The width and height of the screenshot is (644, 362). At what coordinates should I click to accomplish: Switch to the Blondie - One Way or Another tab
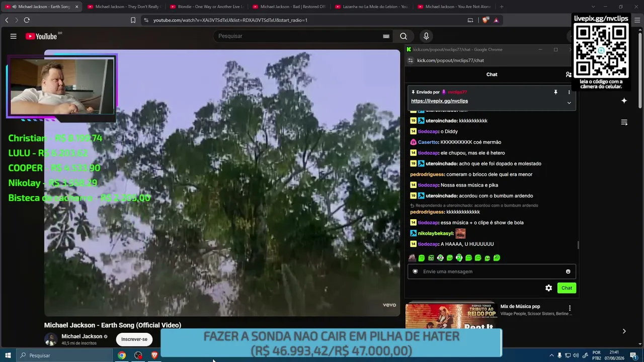(207, 7)
